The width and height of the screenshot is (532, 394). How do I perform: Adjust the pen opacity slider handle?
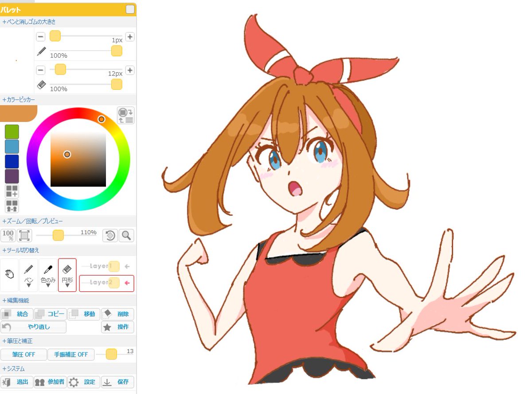117,51
